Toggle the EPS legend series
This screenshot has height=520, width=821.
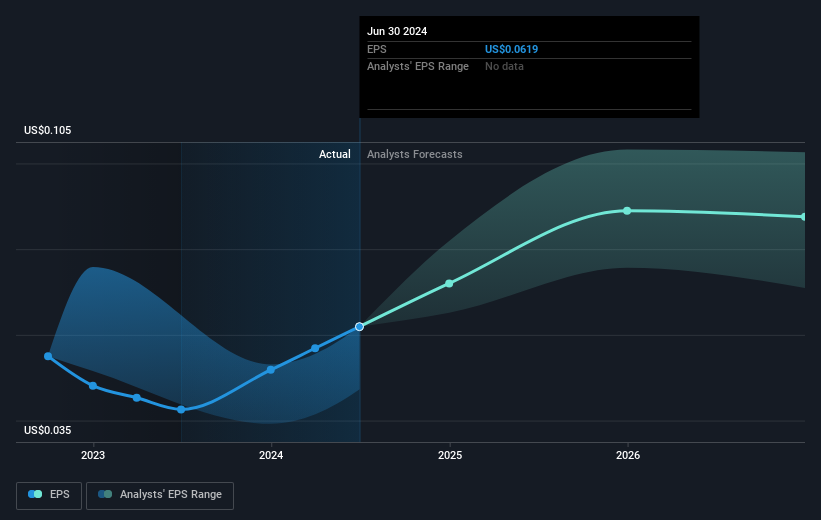point(49,495)
